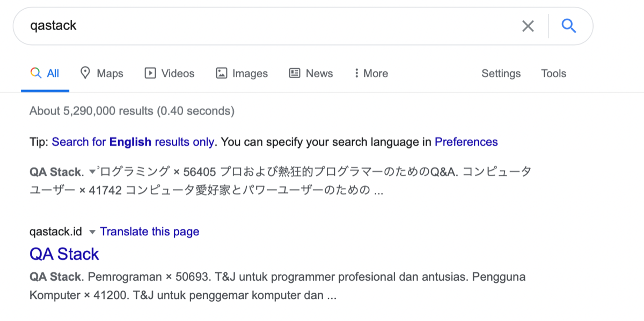Viewport: 644px width, 321px height.
Task: Open Tools
Action: pos(553,73)
